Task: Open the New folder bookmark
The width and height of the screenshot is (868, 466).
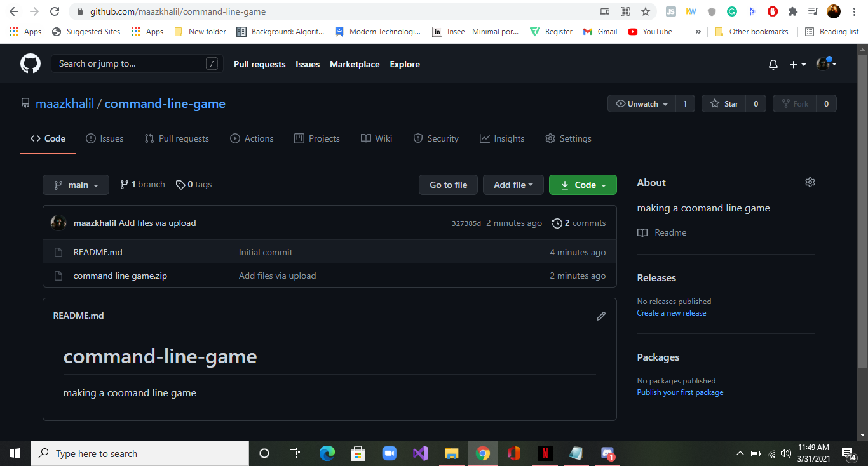Action: [x=200, y=32]
